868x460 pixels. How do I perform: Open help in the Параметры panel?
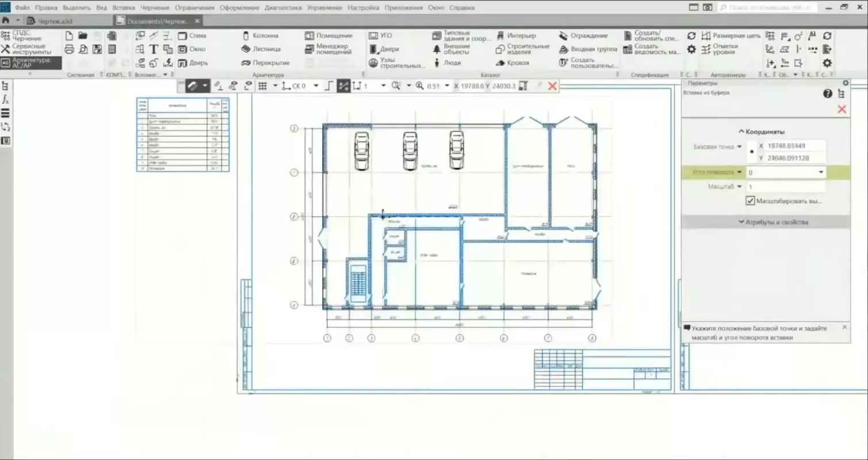coord(828,94)
